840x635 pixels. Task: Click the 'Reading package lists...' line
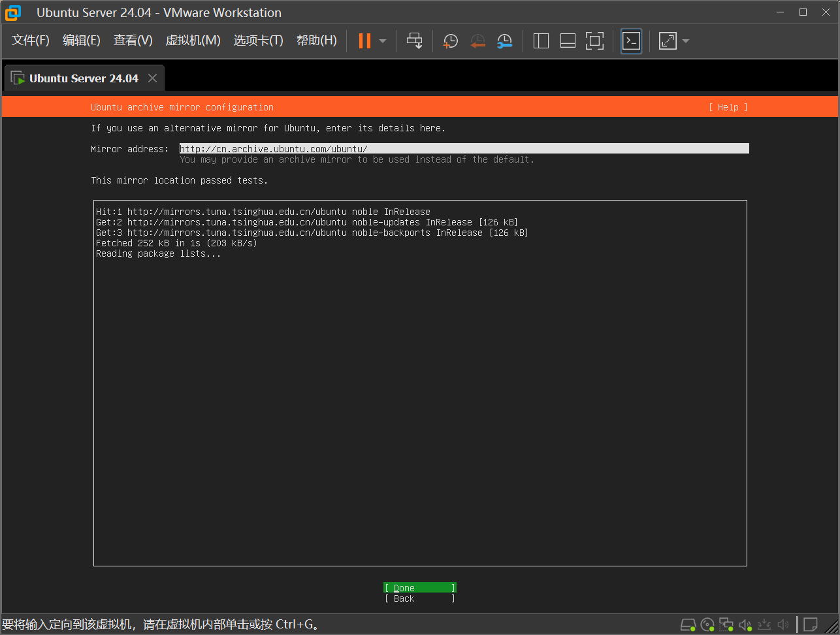(x=159, y=253)
